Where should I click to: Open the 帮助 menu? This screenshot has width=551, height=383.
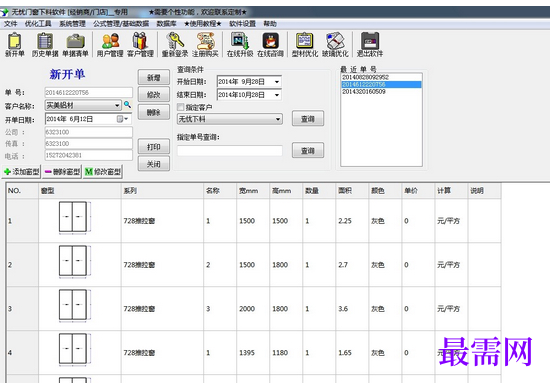click(270, 24)
